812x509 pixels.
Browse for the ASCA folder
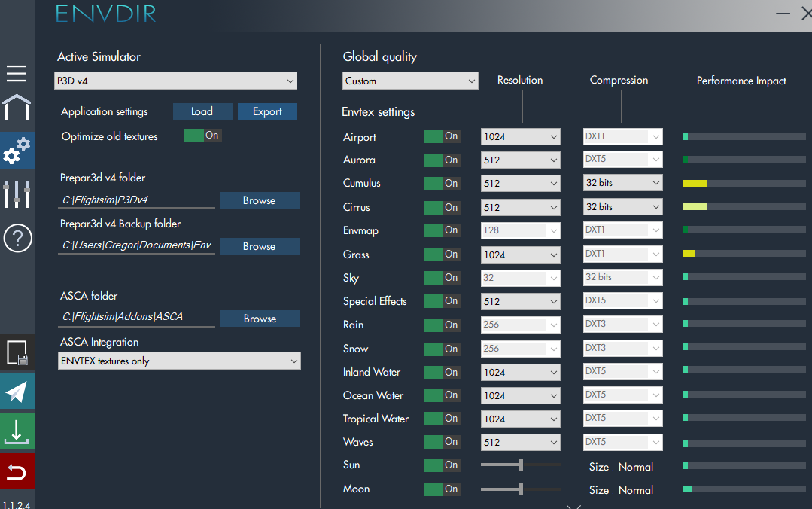(260, 319)
